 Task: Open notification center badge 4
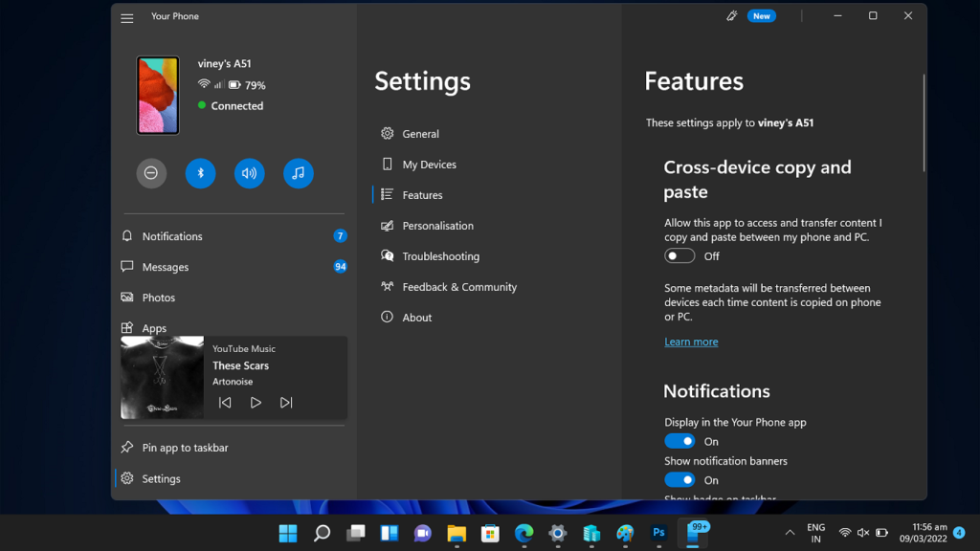pyautogui.click(x=959, y=533)
